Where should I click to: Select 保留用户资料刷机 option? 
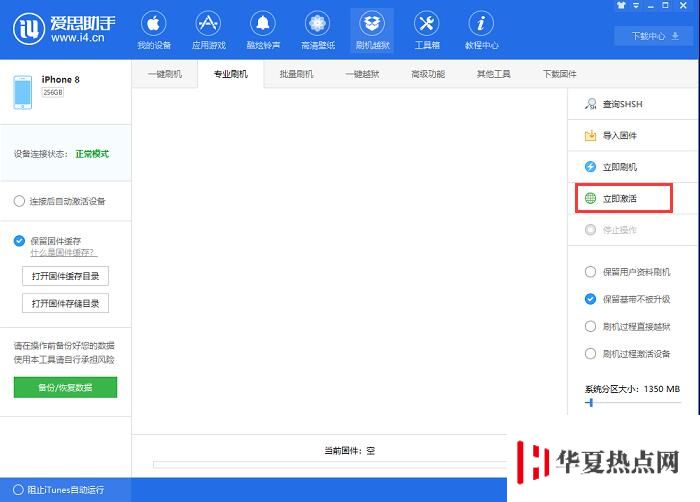590,272
